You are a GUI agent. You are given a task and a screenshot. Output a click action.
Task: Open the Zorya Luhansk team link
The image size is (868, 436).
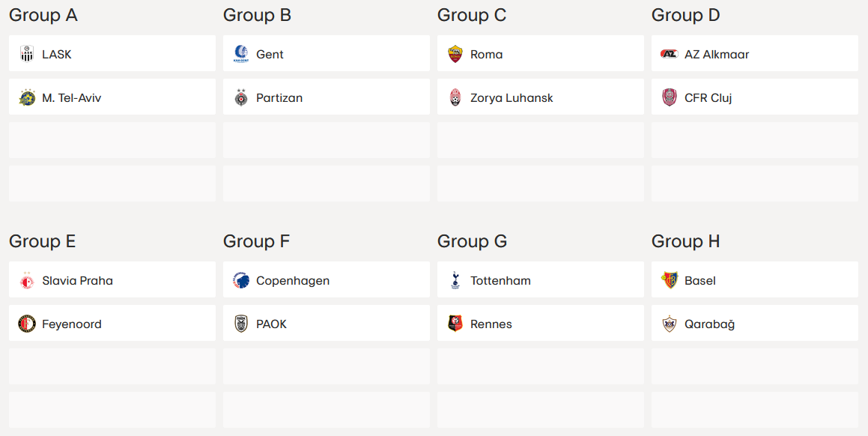click(x=512, y=97)
